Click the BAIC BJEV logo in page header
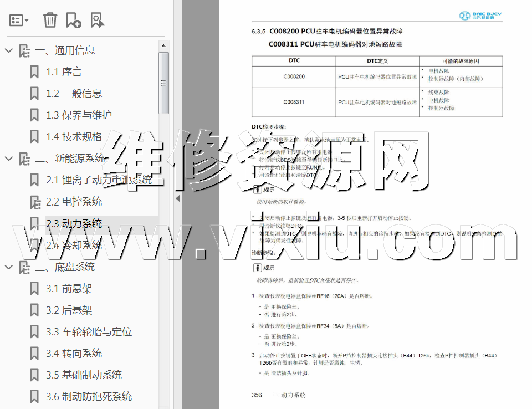 [480, 16]
